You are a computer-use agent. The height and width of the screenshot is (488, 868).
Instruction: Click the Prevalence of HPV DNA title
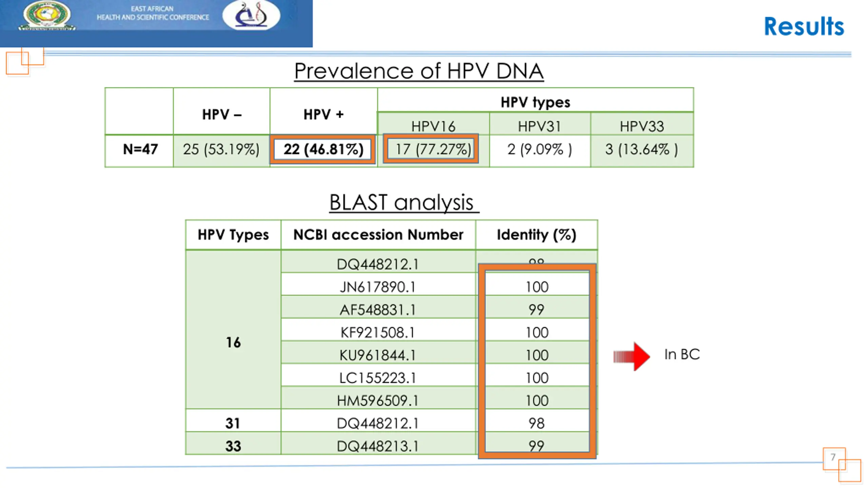[x=419, y=71]
